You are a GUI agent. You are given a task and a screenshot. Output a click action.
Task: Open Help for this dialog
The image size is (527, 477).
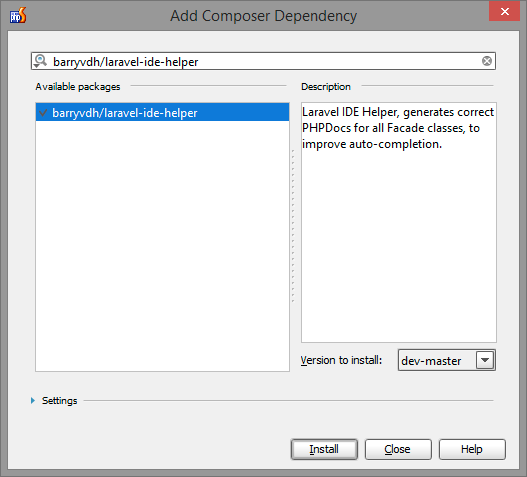pyautogui.click(x=472, y=449)
